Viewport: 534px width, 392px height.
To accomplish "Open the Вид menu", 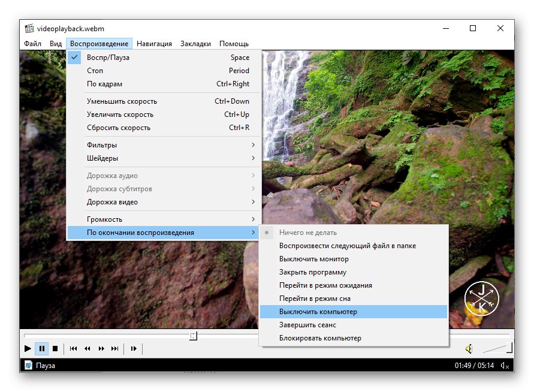I will [56, 44].
